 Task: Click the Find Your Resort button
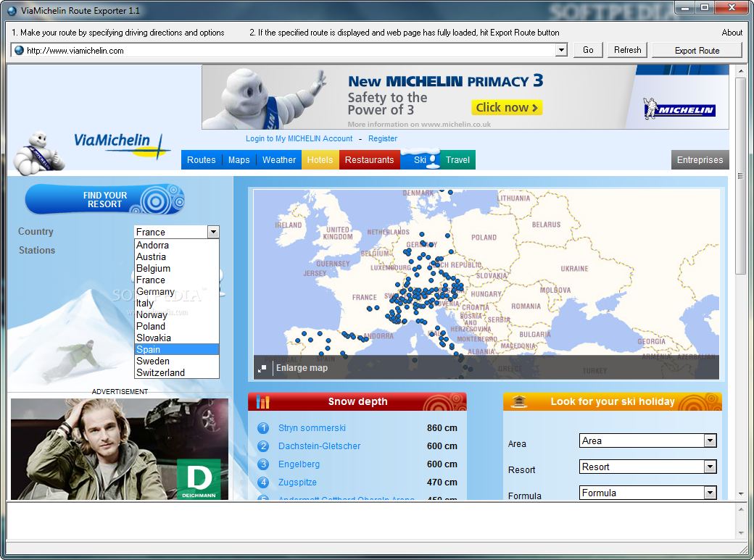click(105, 199)
